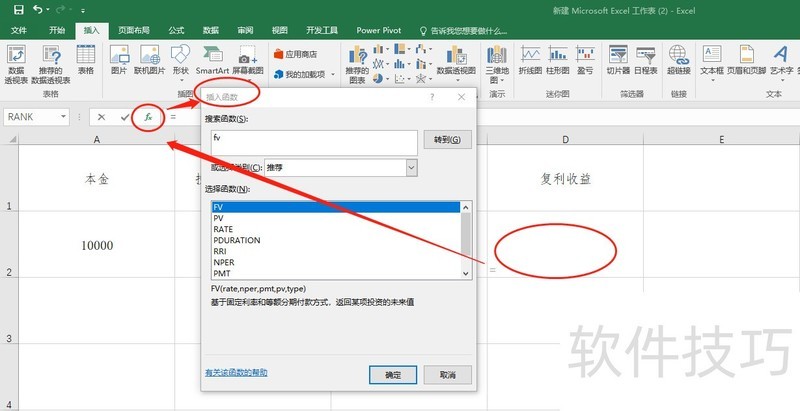This screenshot has width=800, height=411.
Task: Switch to the Home (开始) tab
Action: 57,31
